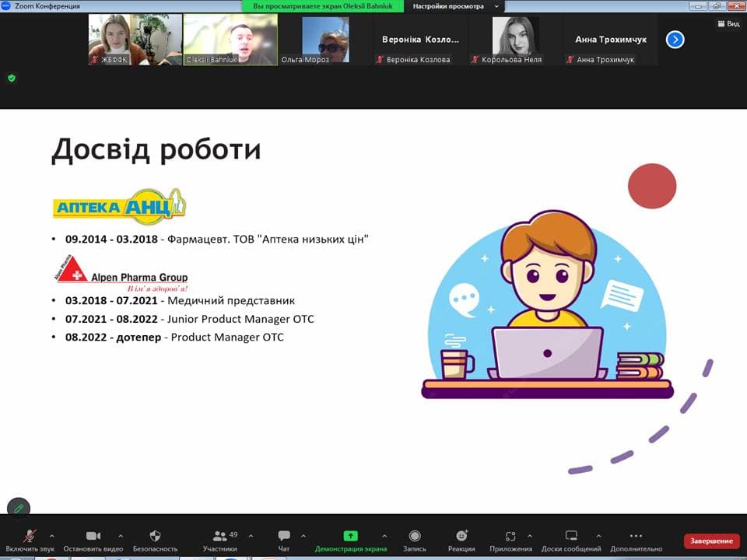Click the Аптека АНЦ logo
This screenshot has height=560, width=747.
coord(119,206)
